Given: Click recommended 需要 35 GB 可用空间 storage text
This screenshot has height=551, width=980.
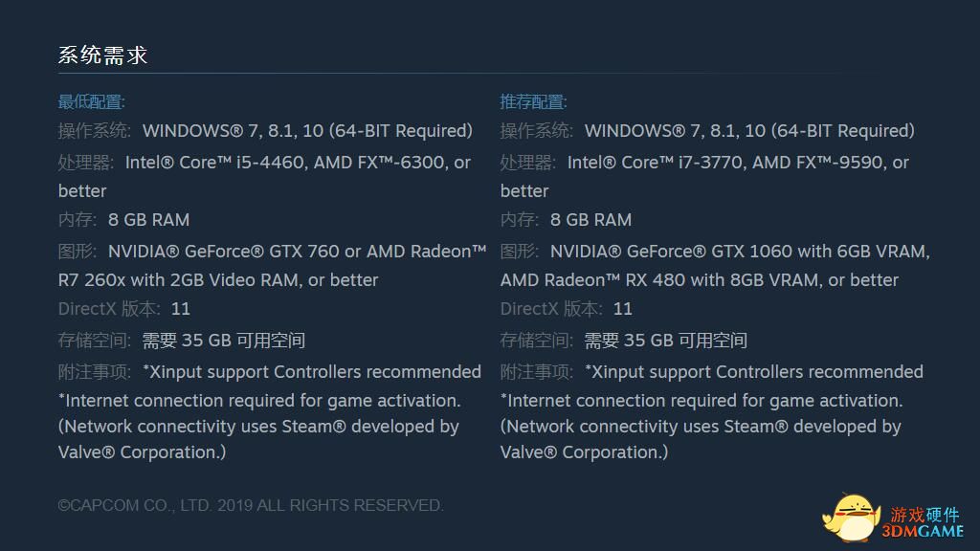Looking at the screenshot, I should tap(666, 341).
